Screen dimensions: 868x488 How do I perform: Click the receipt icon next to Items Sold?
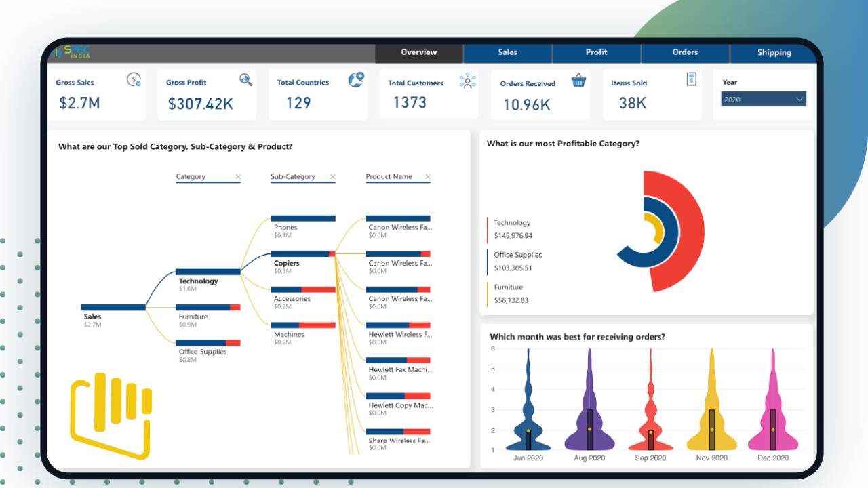[x=691, y=79]
